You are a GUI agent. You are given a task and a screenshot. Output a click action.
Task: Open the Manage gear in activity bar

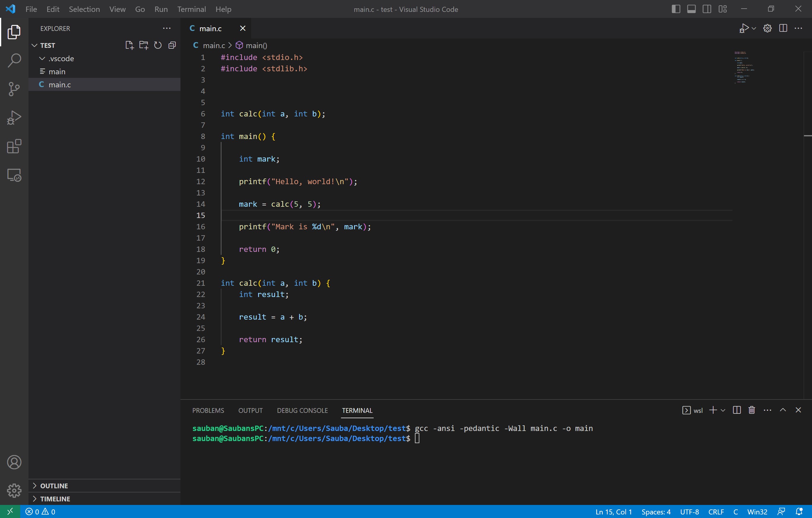click(x=14, y=490)
